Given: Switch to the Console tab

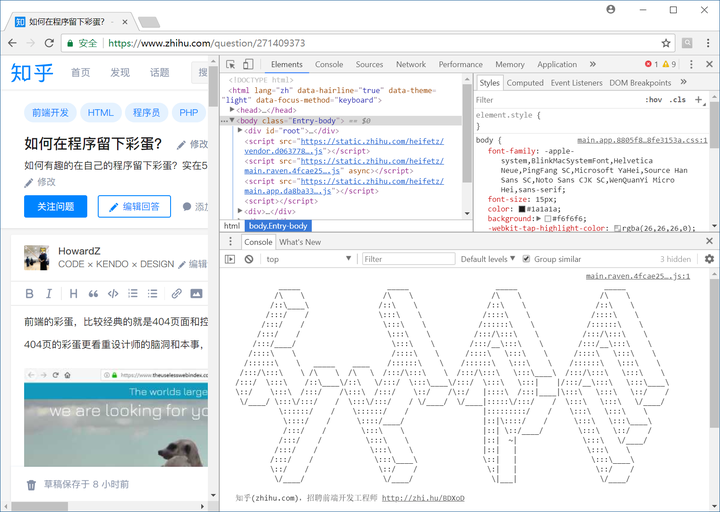Looking at the screenshot, I should [x=329, y=64].
